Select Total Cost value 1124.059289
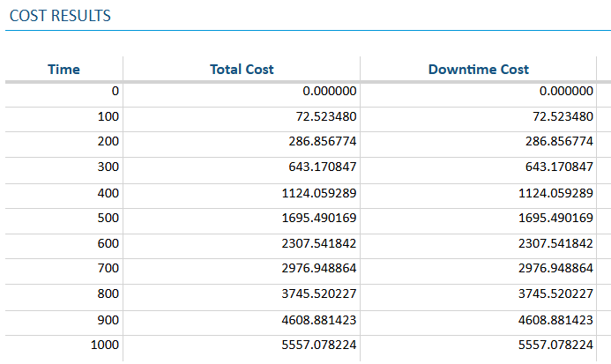611x364 pixels. pyautogui.click(x=319, y=193)
